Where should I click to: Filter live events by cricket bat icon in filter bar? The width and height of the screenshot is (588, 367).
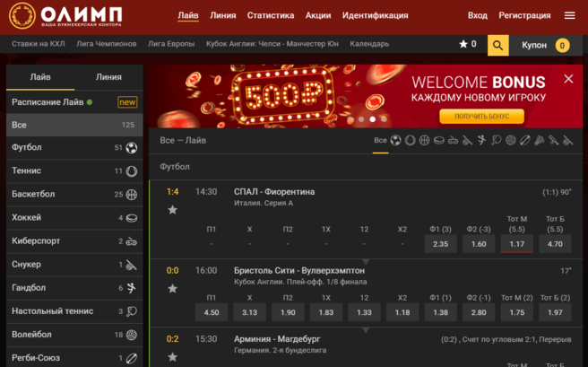click(x=554, y=140)
